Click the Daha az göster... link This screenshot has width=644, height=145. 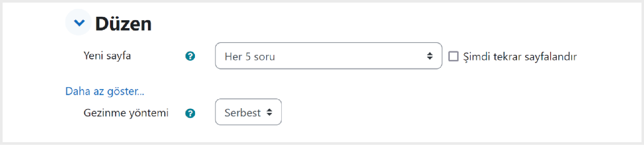[x=105, y=91]
